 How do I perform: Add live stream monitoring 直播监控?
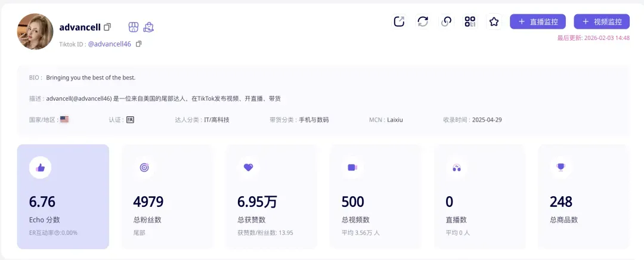pos(538,22)
